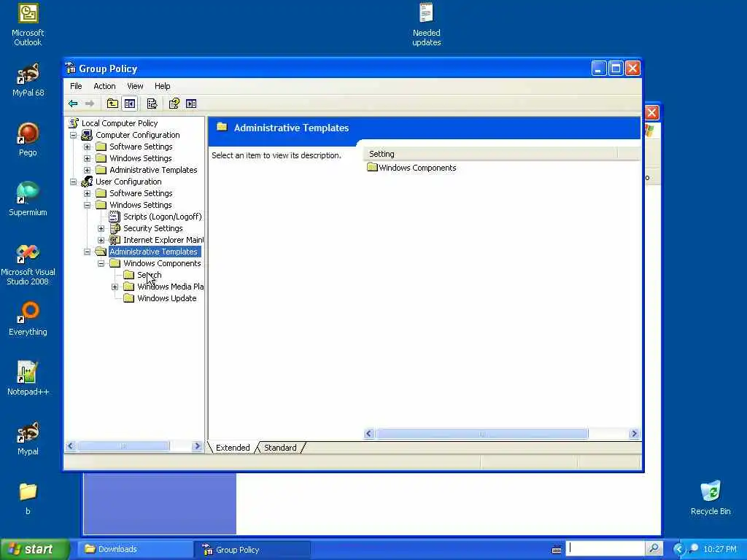
Task: Select Security Settings under User Configuration
Action: 153,228
